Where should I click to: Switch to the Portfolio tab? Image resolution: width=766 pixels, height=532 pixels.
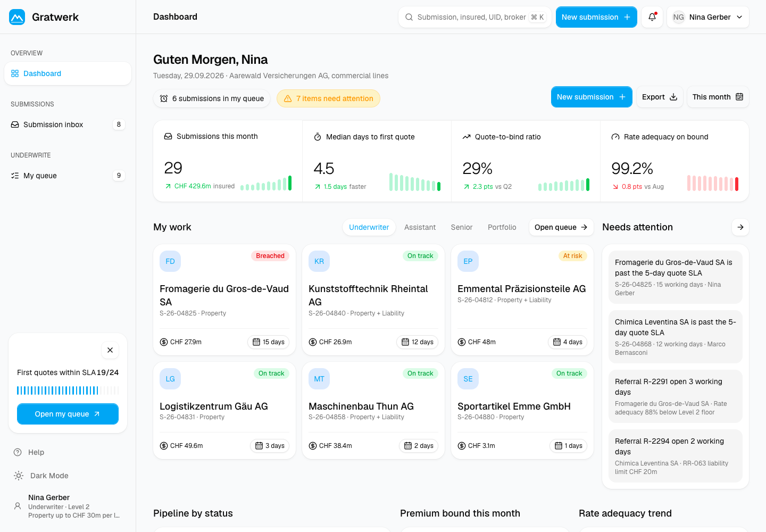coord(502,227)
